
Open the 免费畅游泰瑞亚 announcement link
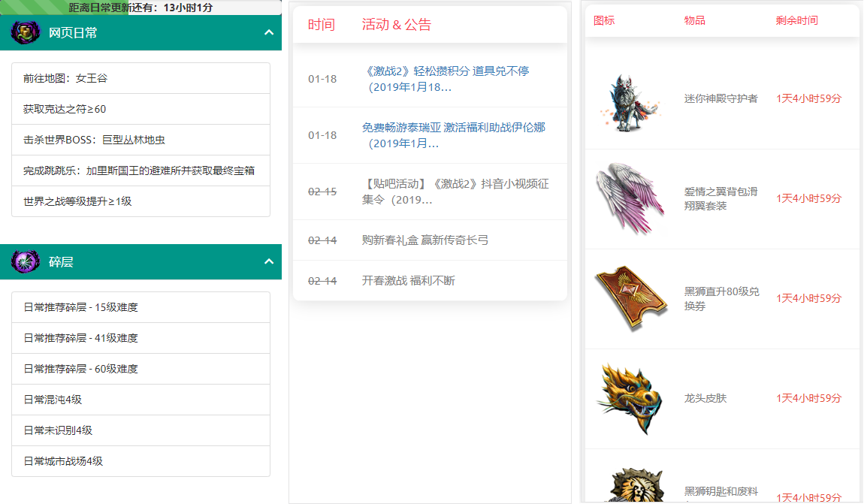coord(454,135)
